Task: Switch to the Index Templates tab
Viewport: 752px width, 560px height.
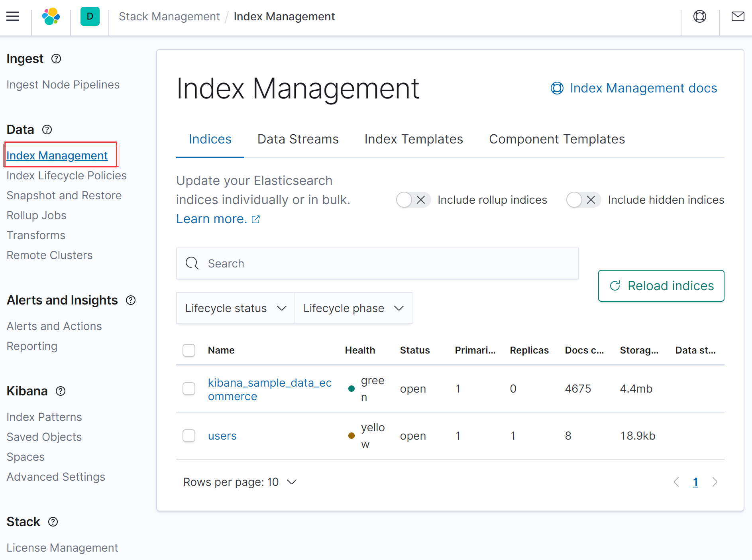Action: tap(413, 140)
